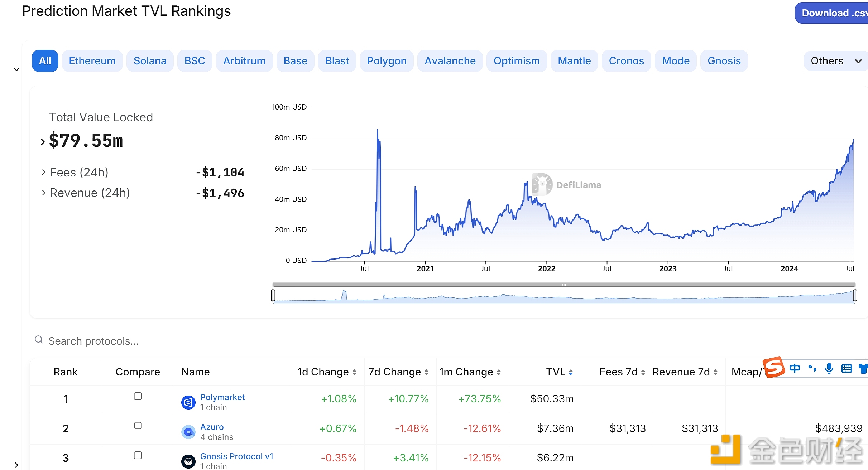Toggle the Chinese input mode icon
The height and width of the screenshot is (470, 868).
tap(795, 368)
